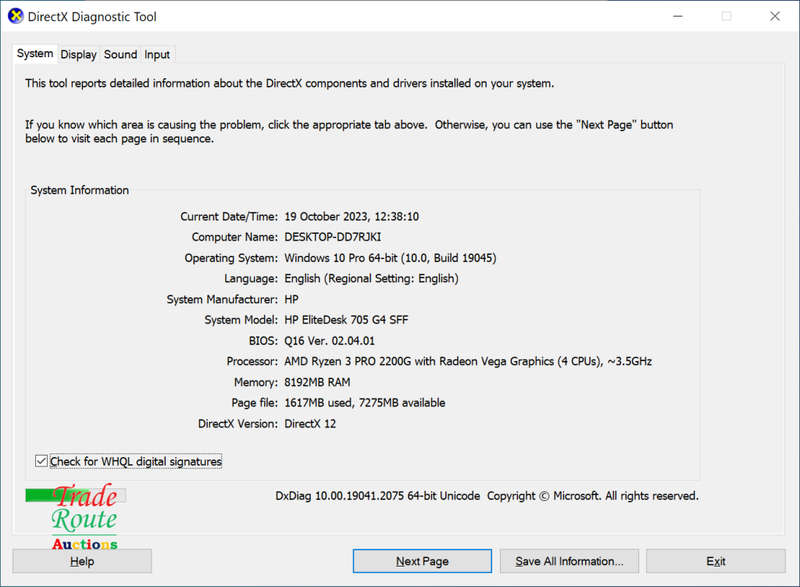Click the DirectX Version label
The image size is (800, 587).
(x=238, y=423)
